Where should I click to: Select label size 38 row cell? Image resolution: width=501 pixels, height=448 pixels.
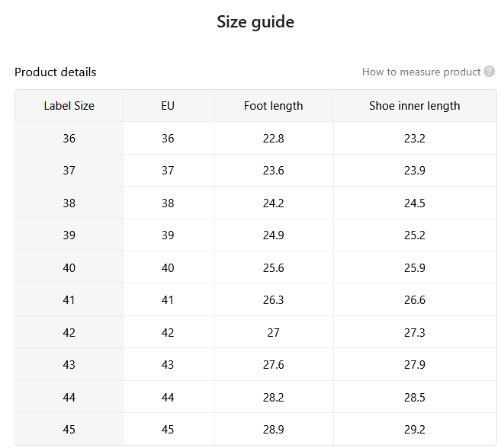point(69,203)
